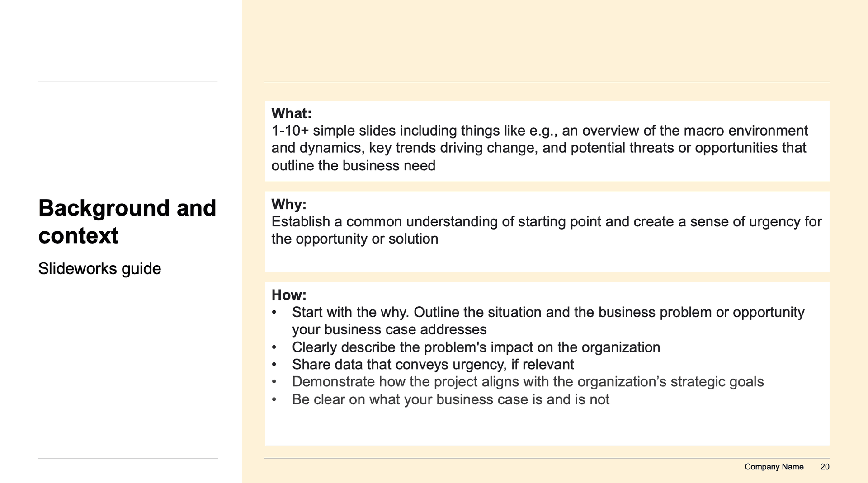Select the paragraph about macro environment overview
868x483 pixels.
pyautogui.click(x=539, y=148)
